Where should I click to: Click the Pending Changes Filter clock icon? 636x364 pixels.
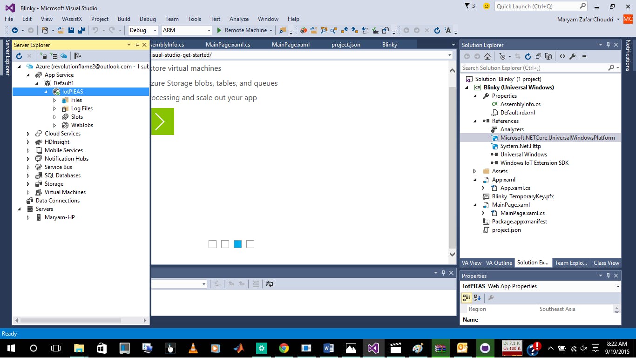pos(502,56)
